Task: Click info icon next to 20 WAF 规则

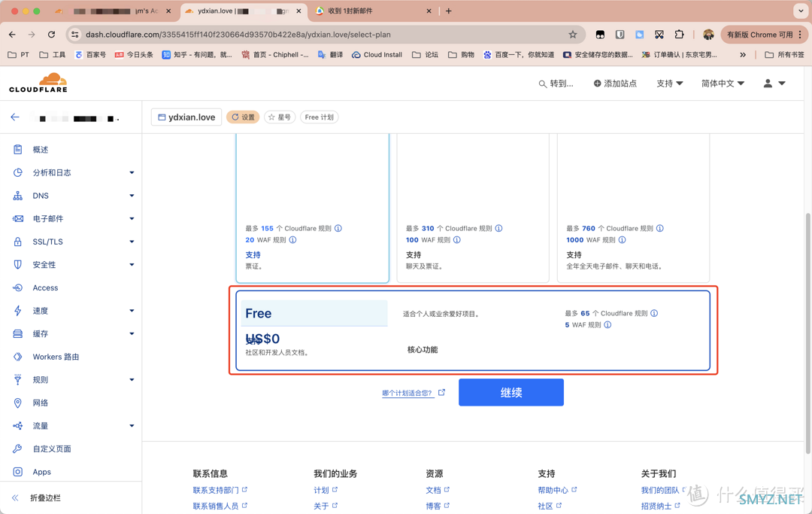Action: 292,240
